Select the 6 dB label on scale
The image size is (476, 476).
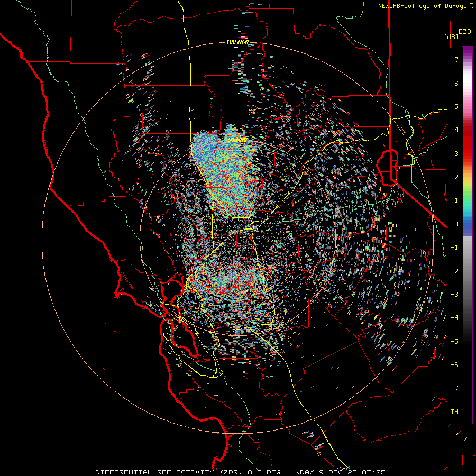point(456,83)
